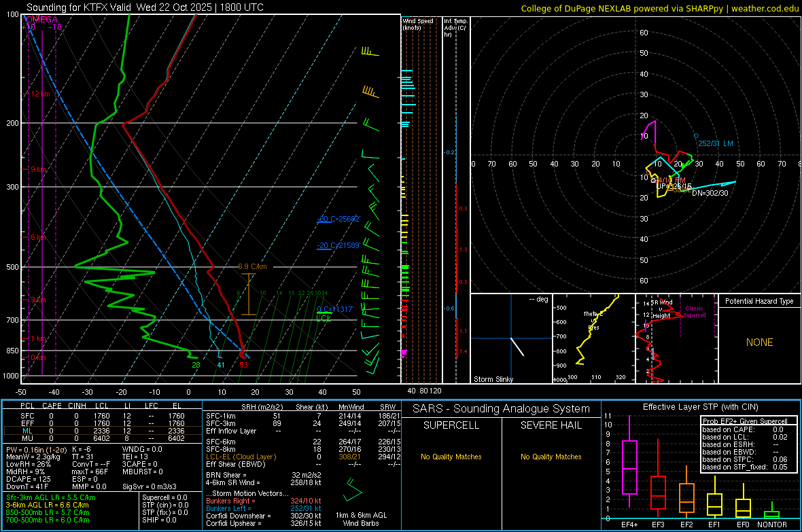Click the green LCL label on skew-T
The image size is (802, 532).
point(324,318)
